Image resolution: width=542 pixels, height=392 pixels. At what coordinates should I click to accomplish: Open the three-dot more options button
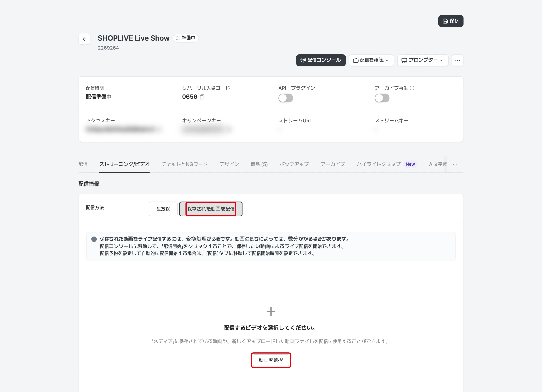[x=457, y=60]
